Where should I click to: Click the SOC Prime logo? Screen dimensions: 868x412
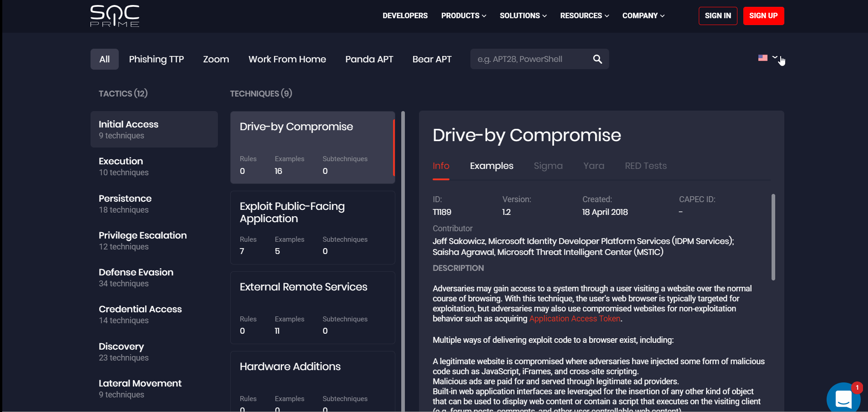pyautogui.click(x=115, y=16)
